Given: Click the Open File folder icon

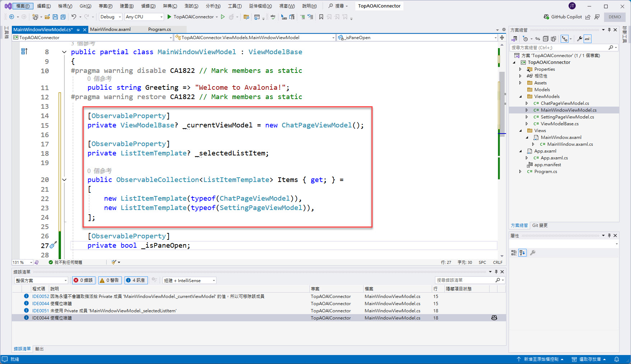Looking at the screenshot, I should coord(47,17).
